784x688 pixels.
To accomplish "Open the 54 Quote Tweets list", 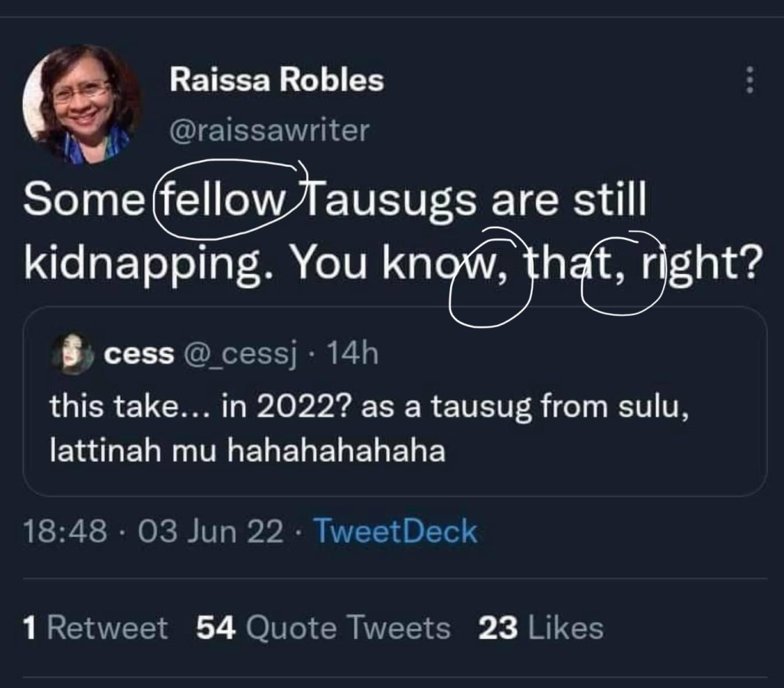I will click(323, 628).
